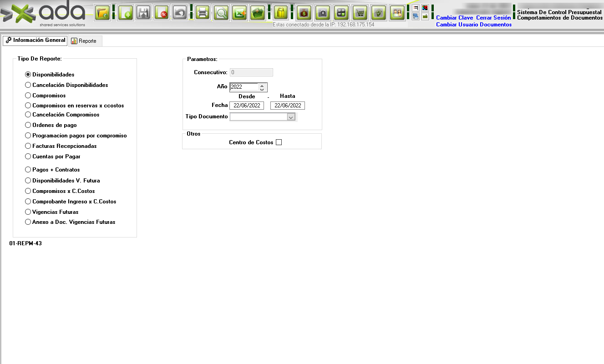Click the printer icon
The height and width of the screenshot is (364, 604).
point(203,13)
